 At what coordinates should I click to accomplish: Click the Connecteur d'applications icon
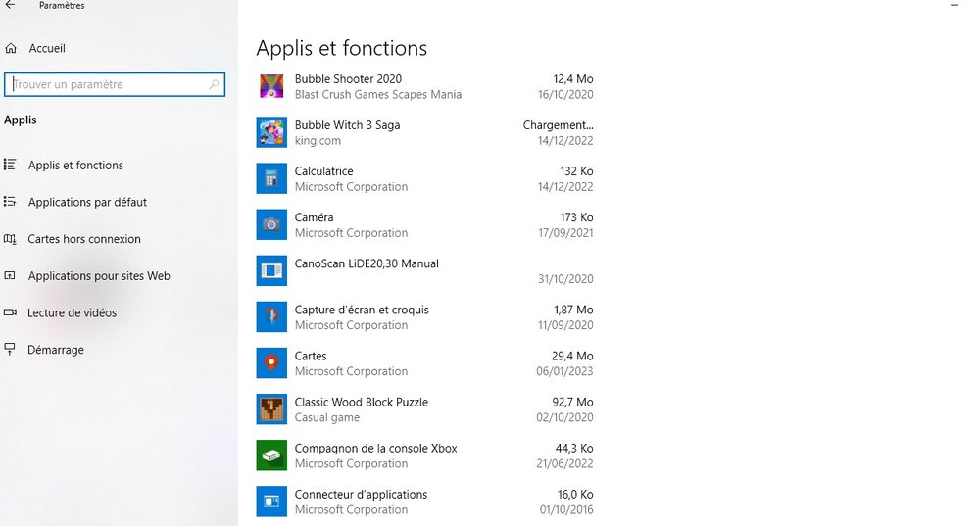[271, 501]
